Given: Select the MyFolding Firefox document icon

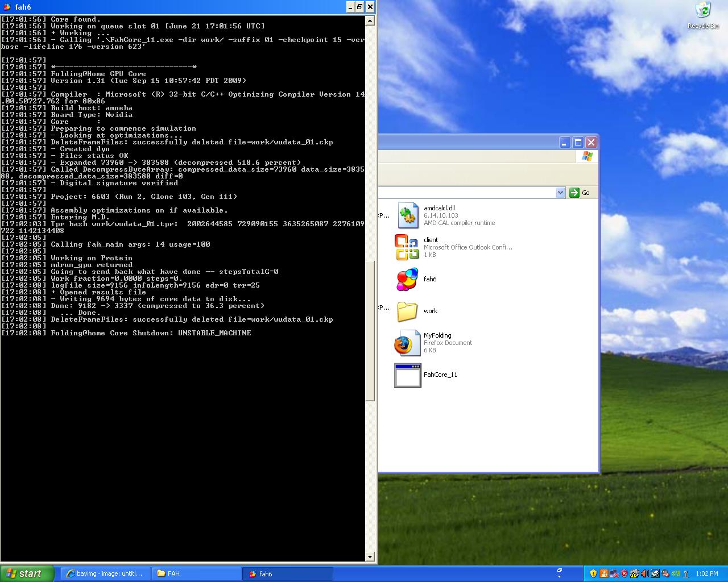Looking at the screenshot, I should pos(407,343).
